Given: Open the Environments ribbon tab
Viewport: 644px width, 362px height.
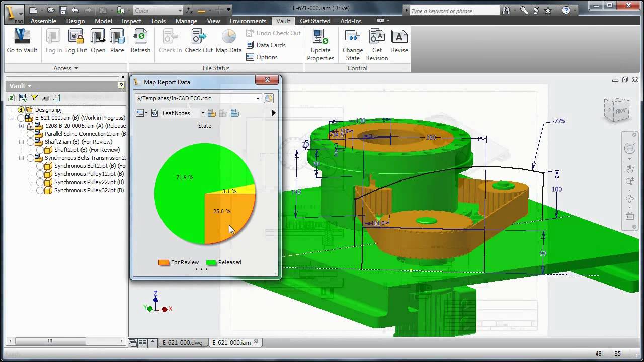Looking at the screenshot, I should [248, 21].
